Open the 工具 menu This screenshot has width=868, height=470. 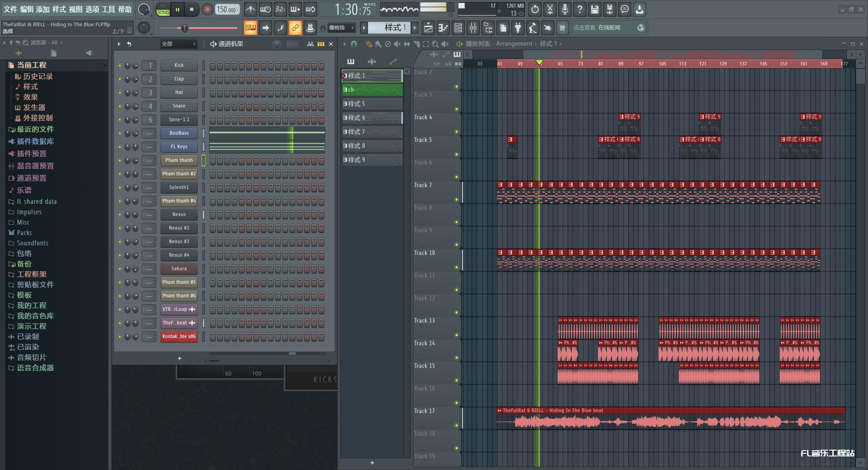(108, 9)
